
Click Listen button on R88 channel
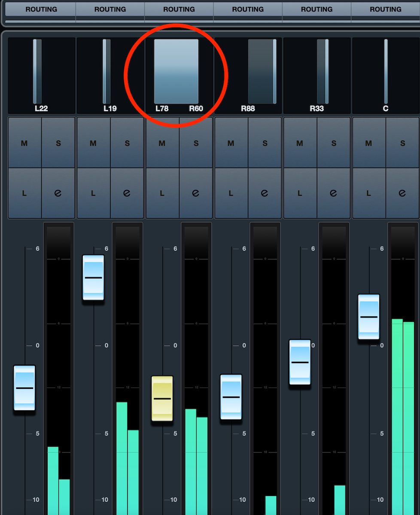pos(231,194)
